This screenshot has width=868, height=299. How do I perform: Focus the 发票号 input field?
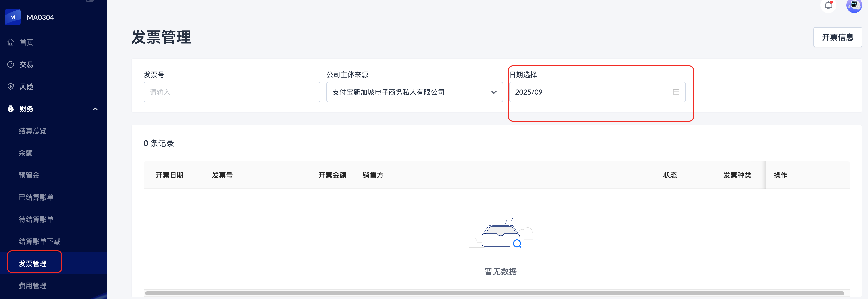231,92
